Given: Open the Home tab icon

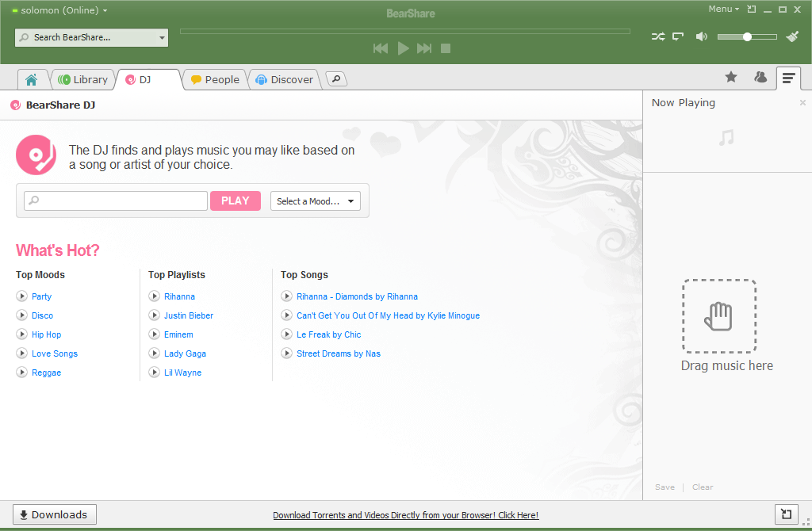Looking at the screenshot, I should click(x=32, y=80).
